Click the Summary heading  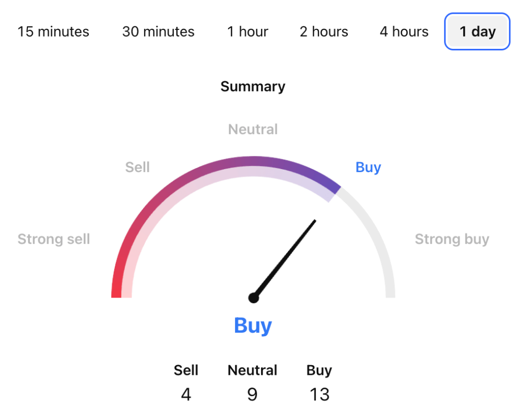click(252, 86)
